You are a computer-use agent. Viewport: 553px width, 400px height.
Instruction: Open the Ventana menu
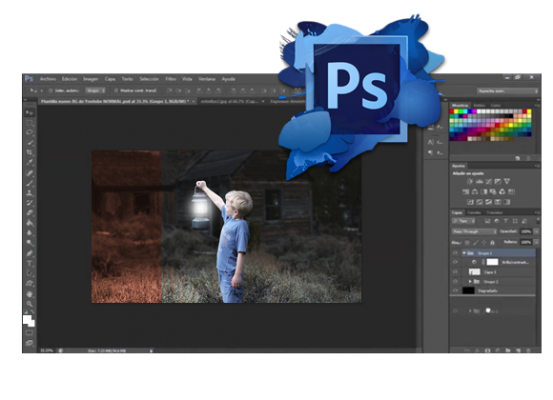click(207, 79)
